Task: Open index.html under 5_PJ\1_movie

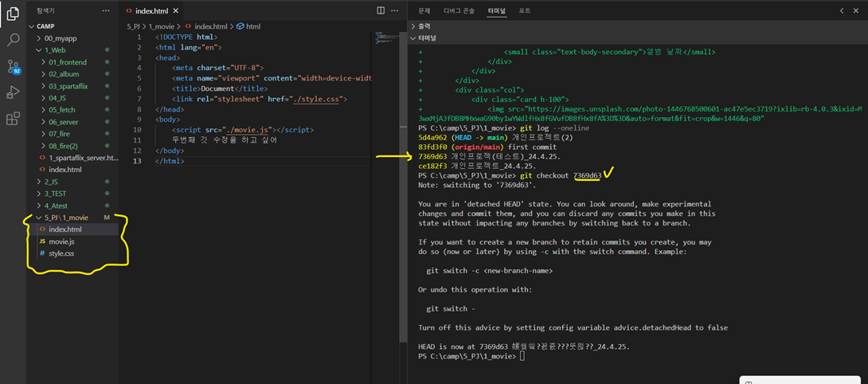Action: 65,229
